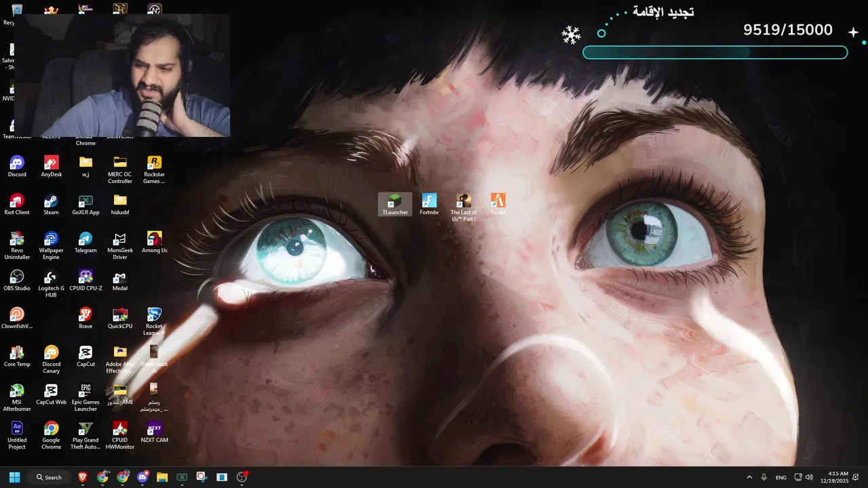Open Discord from the taskbar

(142, 477)
